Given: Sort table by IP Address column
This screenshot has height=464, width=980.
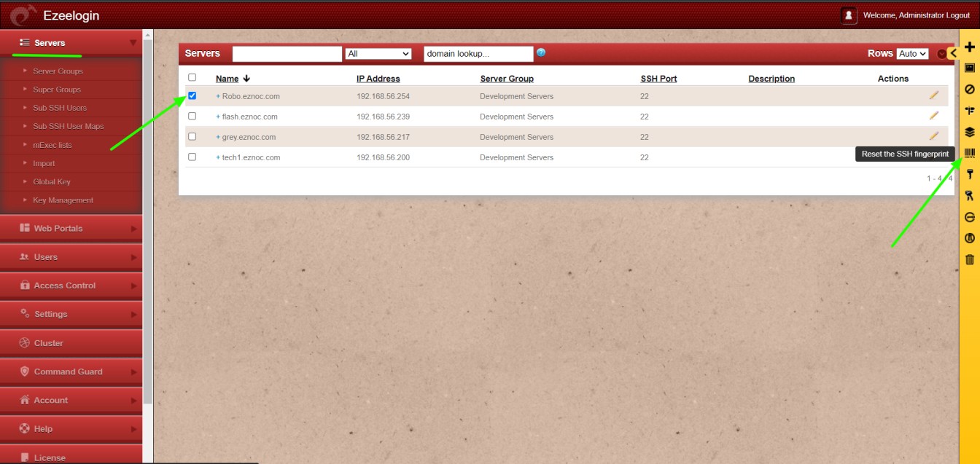Looking at the screenshot, I should click(378, 79).
